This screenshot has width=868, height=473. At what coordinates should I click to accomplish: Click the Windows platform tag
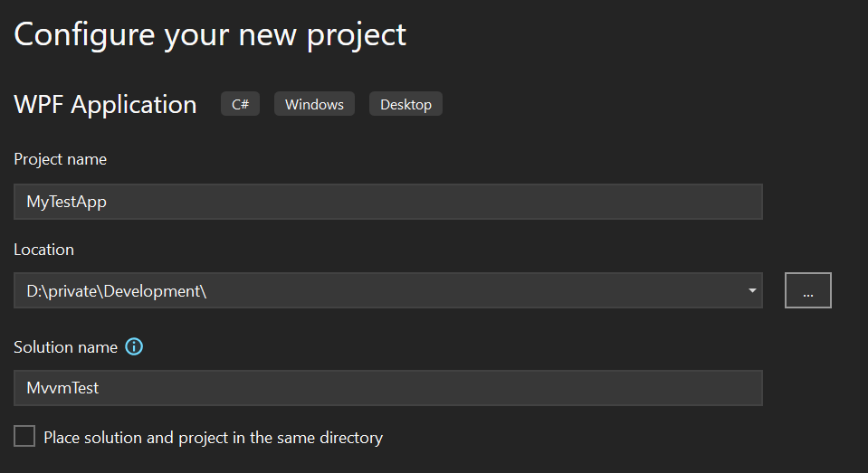tap(314, 104)
